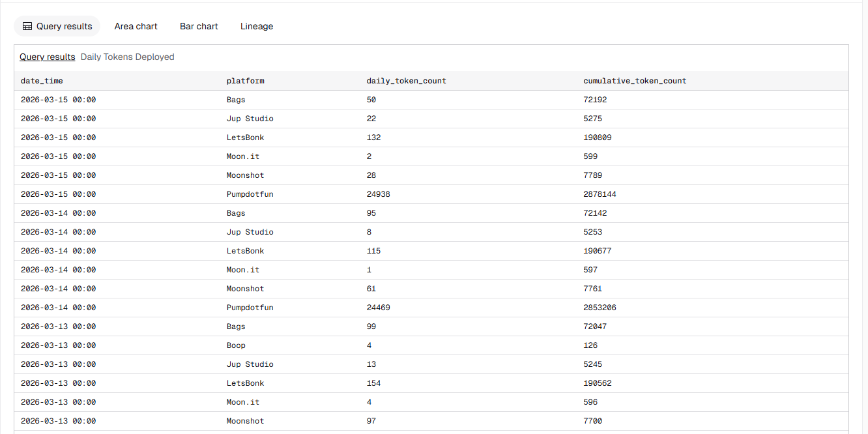868x434 pixels.
Task: Click the platform column header
Action: [x=245, y=81]
